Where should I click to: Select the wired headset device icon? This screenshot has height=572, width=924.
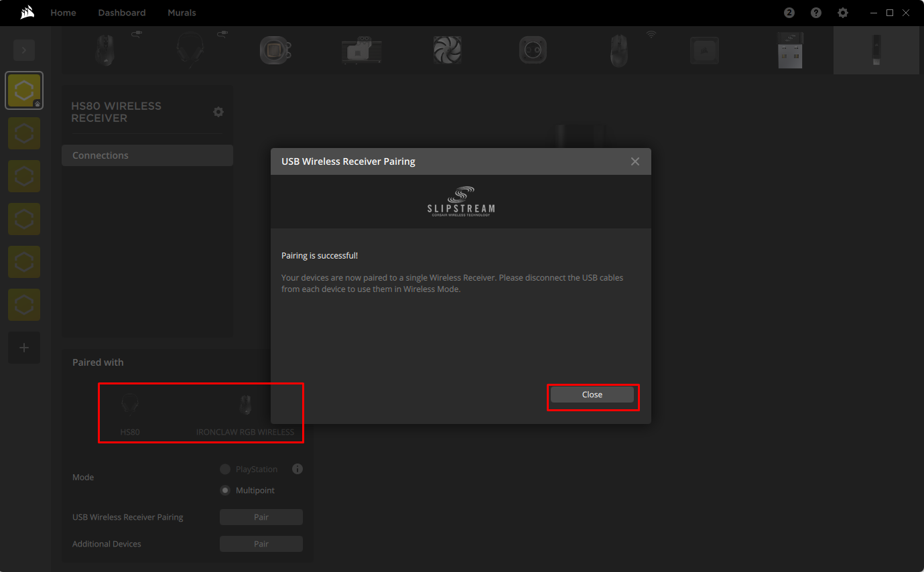coord(190,50)
